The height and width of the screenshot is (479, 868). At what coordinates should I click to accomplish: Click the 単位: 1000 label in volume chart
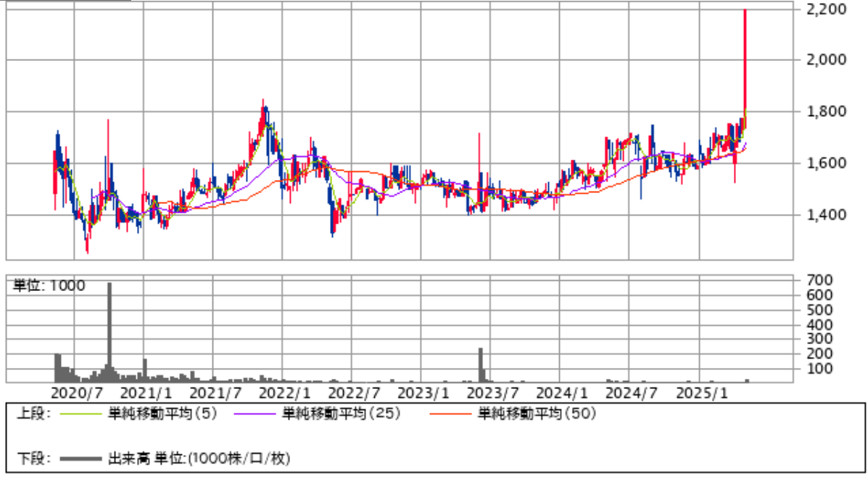(49, 286)
